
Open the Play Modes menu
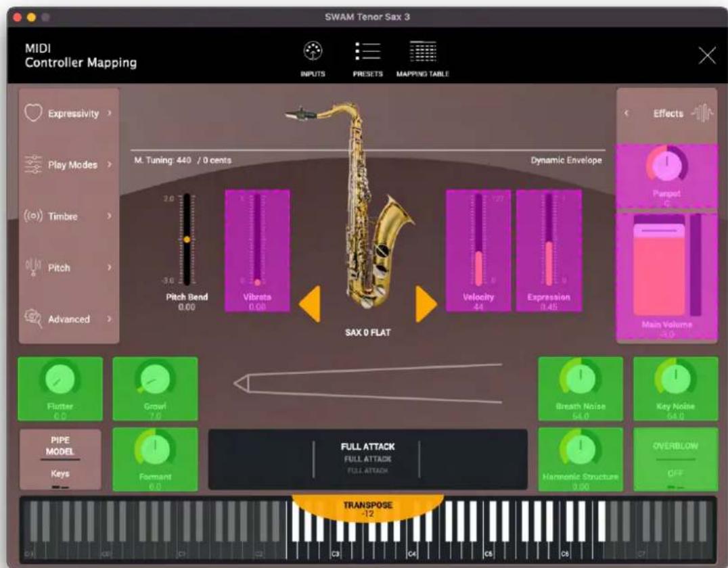pyautogui.click(x=69, y=165)
